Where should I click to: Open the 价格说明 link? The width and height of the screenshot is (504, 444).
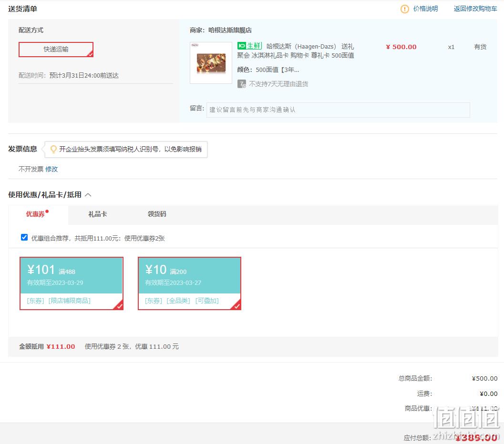coord(426,9)
